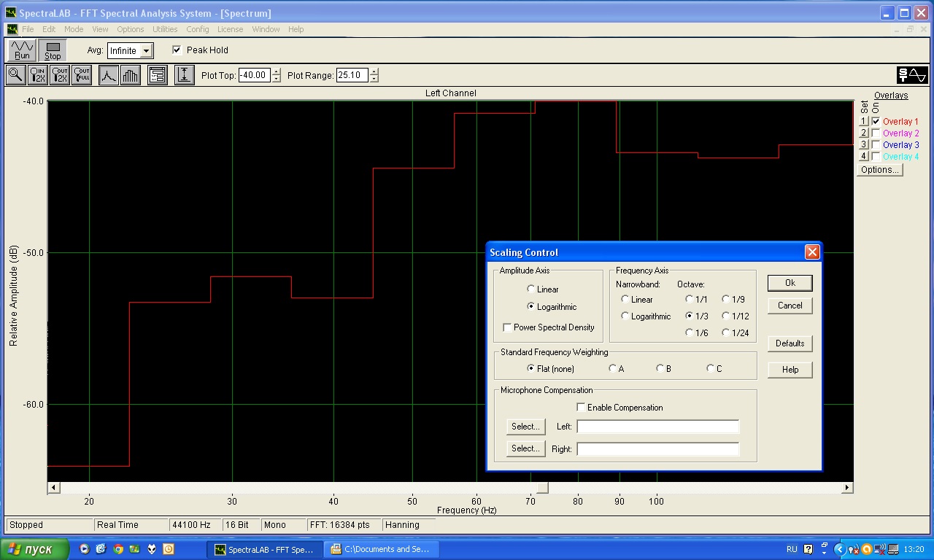Toggle the Peak Hold checkbox
Screen dimensions: 934x560
point(177,50)
